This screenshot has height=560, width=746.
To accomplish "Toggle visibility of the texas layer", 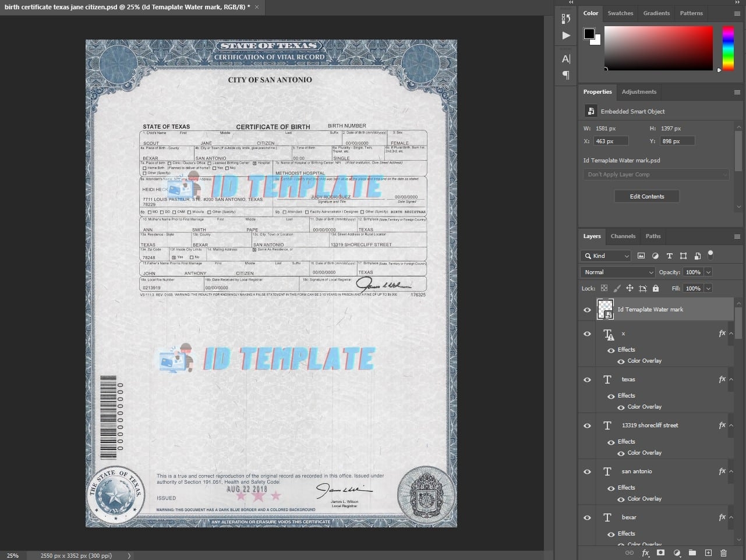I will 587,380.
